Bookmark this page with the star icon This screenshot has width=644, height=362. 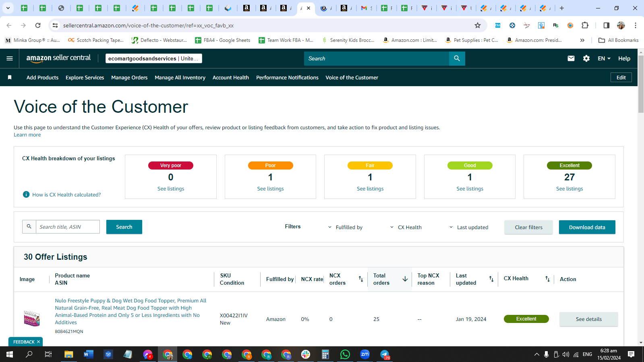[478, 25]
